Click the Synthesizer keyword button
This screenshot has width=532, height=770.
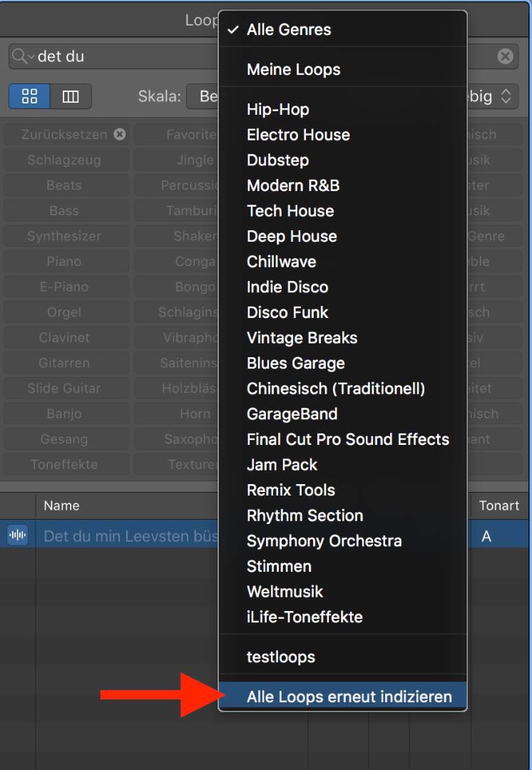tap(64, 236)
